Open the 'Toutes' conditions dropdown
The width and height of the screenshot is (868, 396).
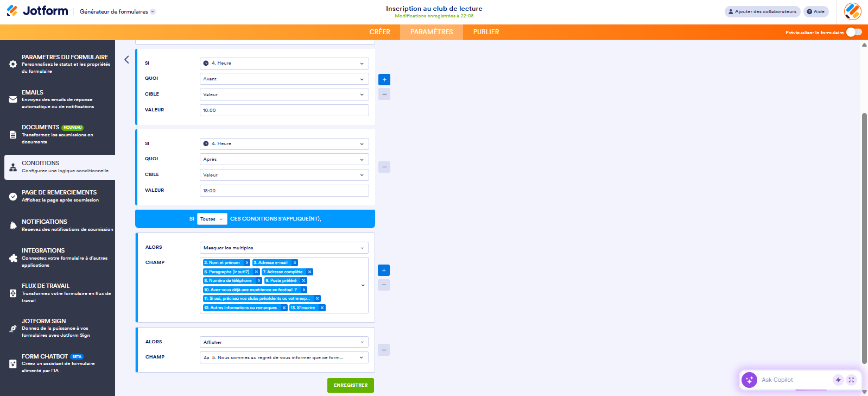212,219
